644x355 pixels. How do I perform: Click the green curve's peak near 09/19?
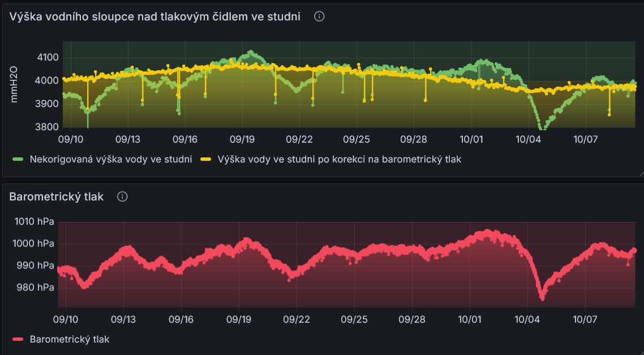coord(251,53)
